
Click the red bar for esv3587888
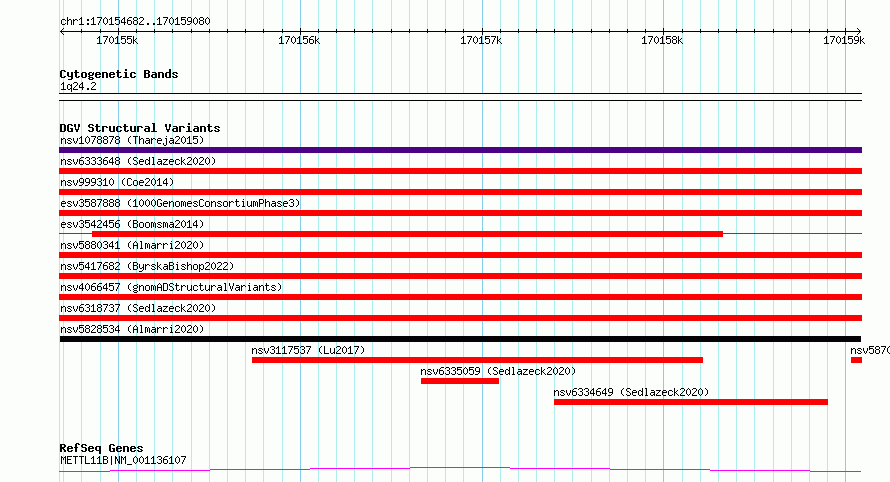click(460, 213)
